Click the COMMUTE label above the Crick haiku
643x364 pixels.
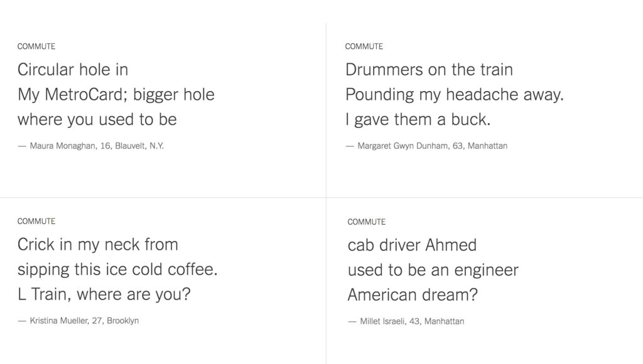[x=36, y=222]
